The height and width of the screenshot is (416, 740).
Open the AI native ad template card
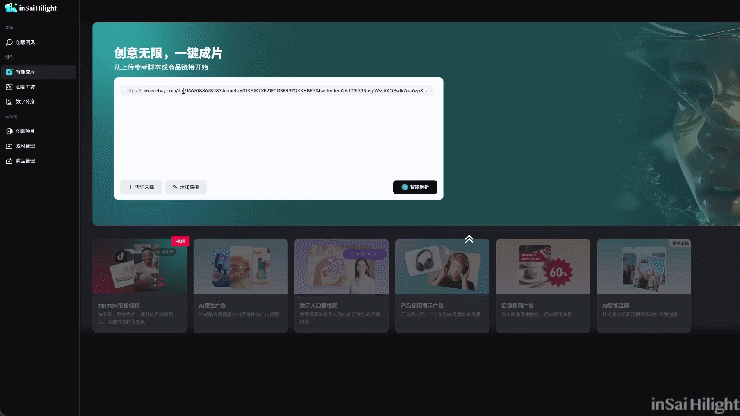[240, 285]
